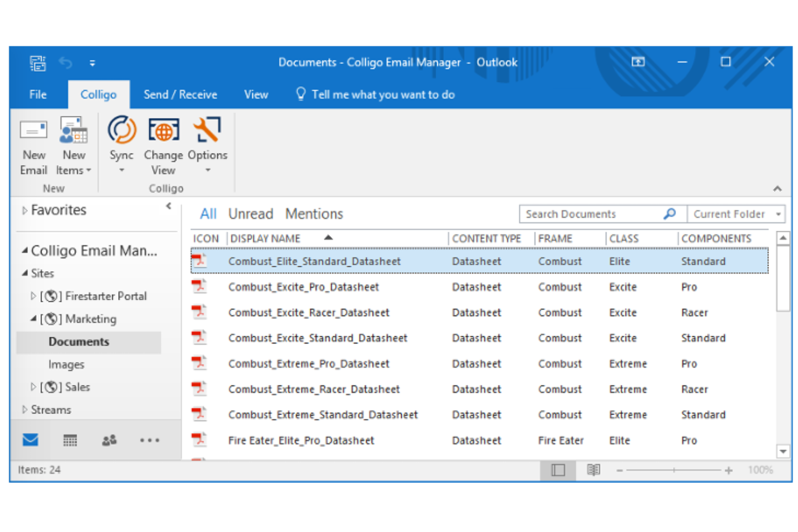
Task: Expand the Streams node
Action: coord(24,410)
